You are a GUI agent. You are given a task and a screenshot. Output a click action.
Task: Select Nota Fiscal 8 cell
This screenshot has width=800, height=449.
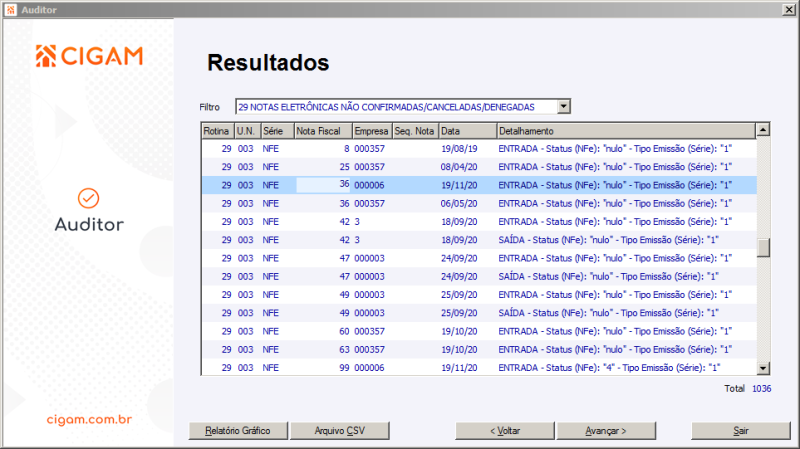pos(323,148)
